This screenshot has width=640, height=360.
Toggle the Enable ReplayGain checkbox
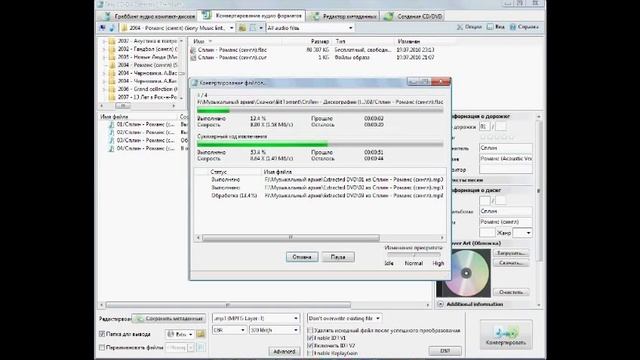tap(310, 353)
